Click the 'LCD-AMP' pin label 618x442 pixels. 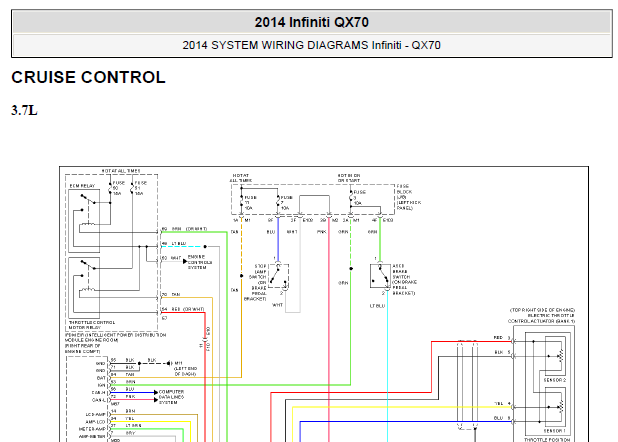point(95,414)
